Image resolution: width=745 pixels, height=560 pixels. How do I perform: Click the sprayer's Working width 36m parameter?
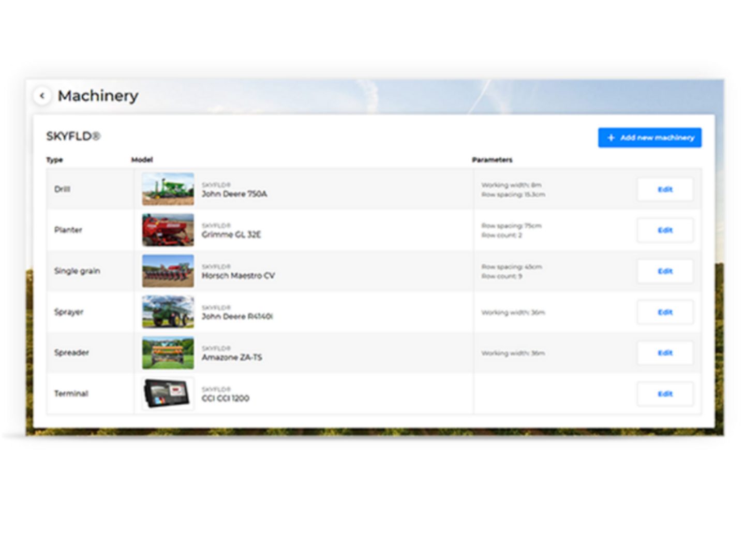point(513,313)
